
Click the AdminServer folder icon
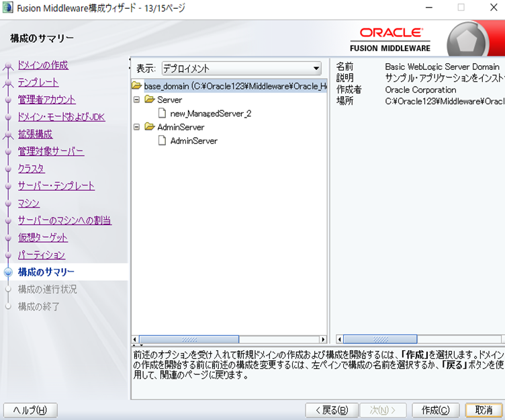149,127
